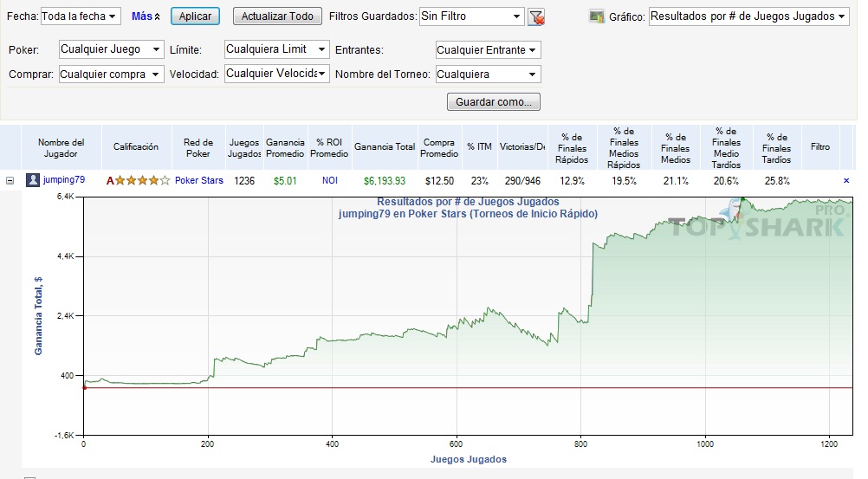Open the Poker game dropdown

click(111, 49)
